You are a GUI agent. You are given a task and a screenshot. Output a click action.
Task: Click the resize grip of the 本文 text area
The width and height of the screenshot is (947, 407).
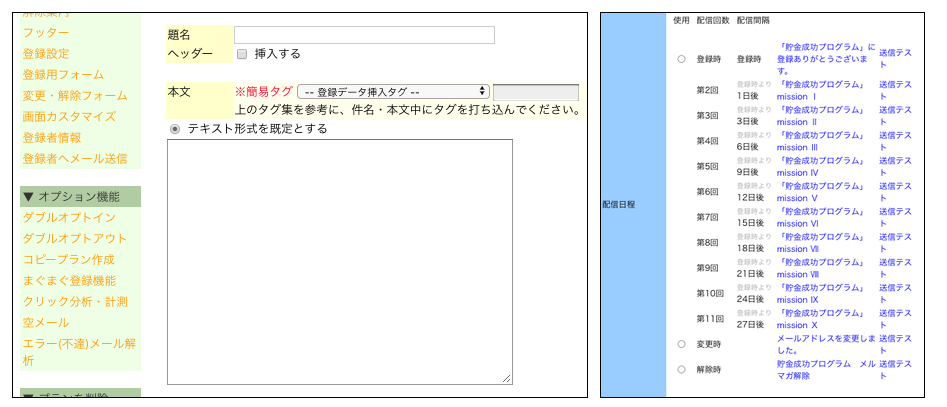tap(507, 379)
